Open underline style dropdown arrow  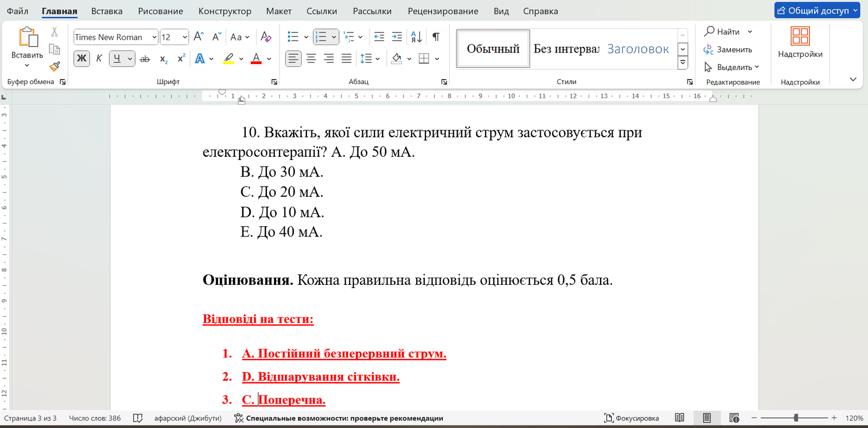pyautogui.click(x=130, y=59)
